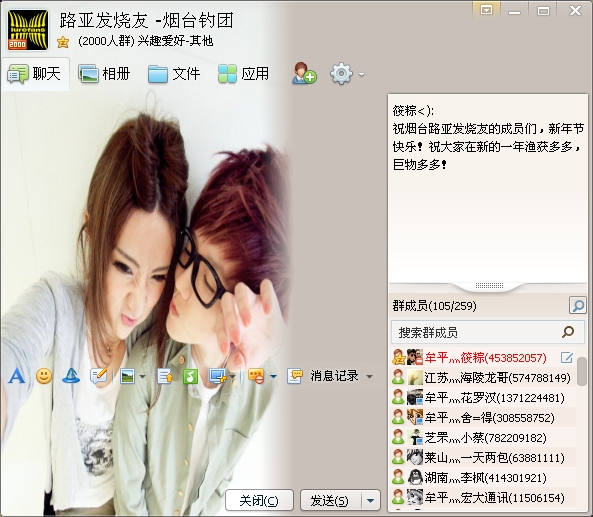Image resolution: width=593 pixels, height=517 pixels.
Task: Click avatar of 海陵龙哥 member
Action: pyautogui.click(x=414, y=377)
